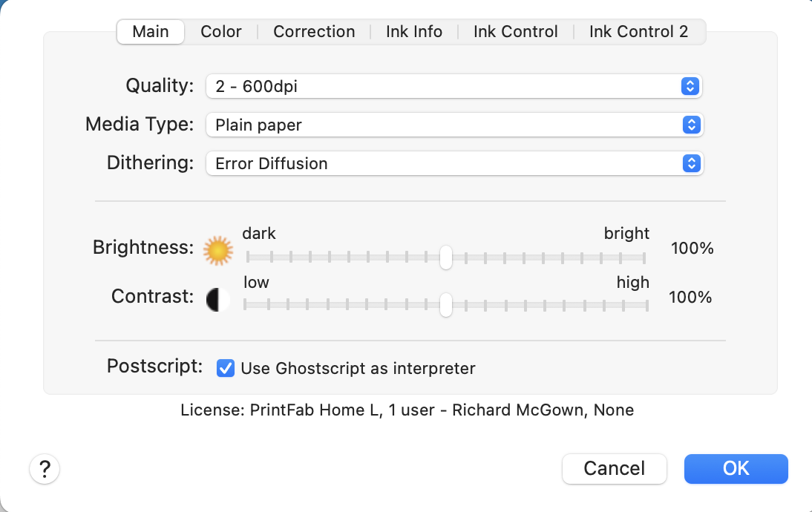This screenshot has height=512, width=812.
Task: Select the Main tab
Action: click(151, 32)
